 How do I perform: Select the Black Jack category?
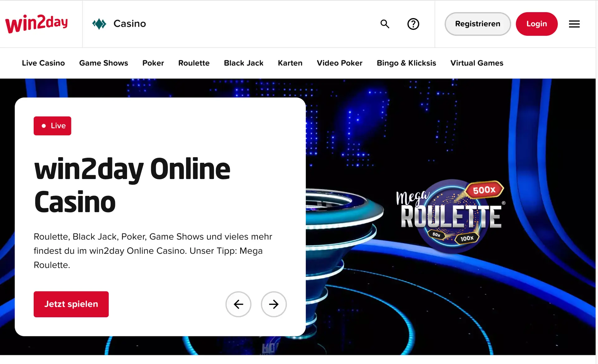[244, 63]
